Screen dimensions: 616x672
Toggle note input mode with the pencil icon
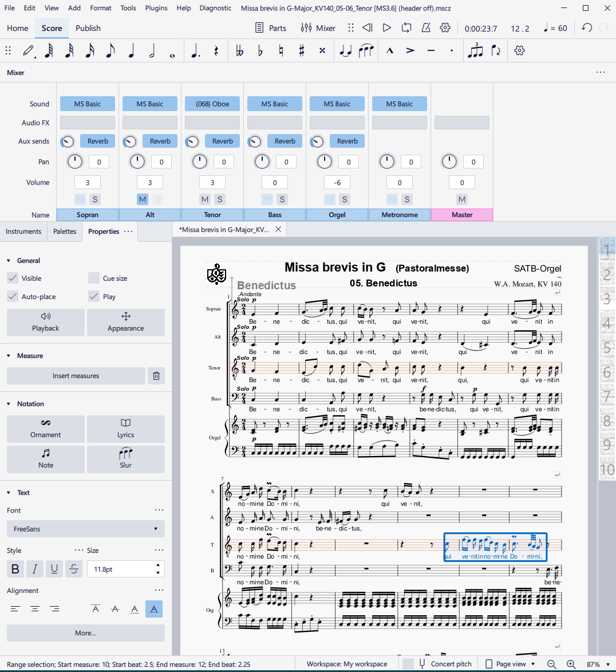click(29, 50)
